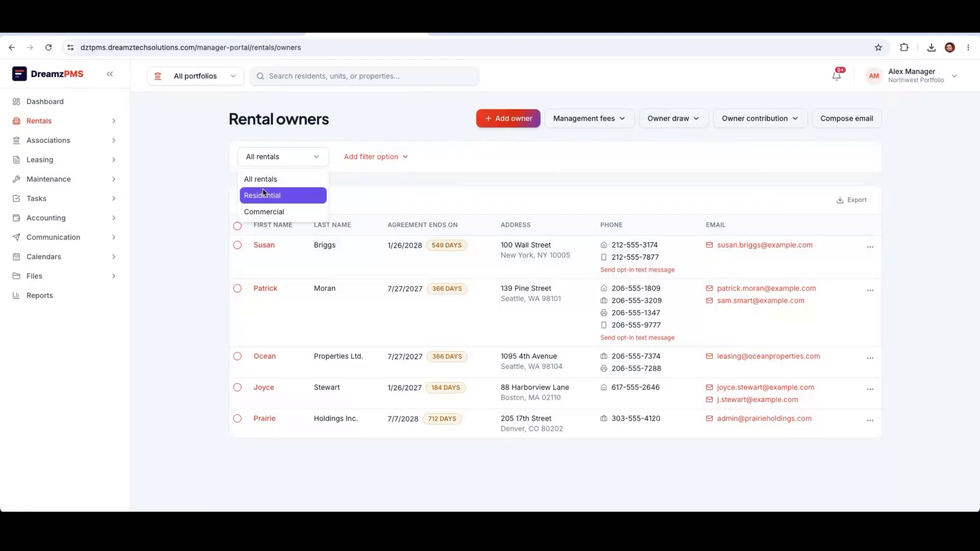Export the rental owners list
Viewport: 980px width, 551px height.
coord(851,200)
